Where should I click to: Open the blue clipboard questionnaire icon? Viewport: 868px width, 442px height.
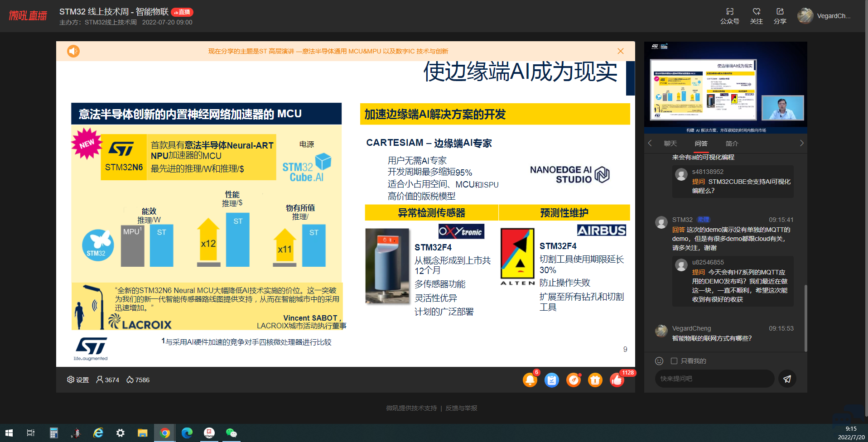coord(551,380)
